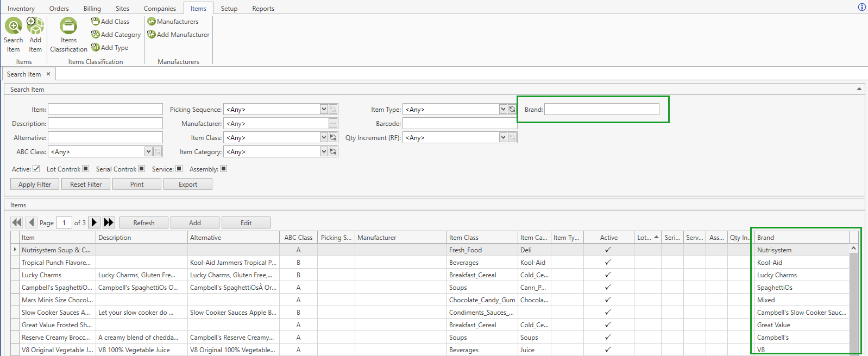Viewport: 868px width, 356px height.
Task: Go to the next page
Action: pyautogui.click(x=94, y=223)
